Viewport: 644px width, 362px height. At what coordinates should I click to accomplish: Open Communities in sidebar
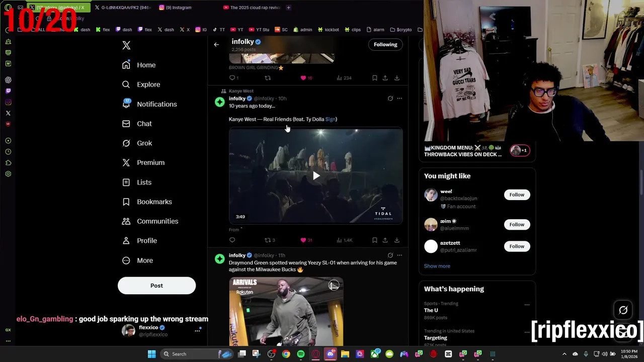coord(150,221)
